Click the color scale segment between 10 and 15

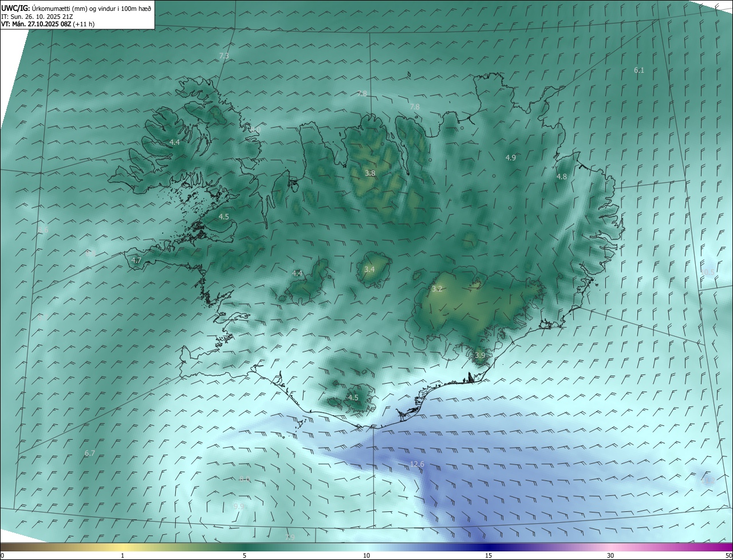(x=427, y=547)
